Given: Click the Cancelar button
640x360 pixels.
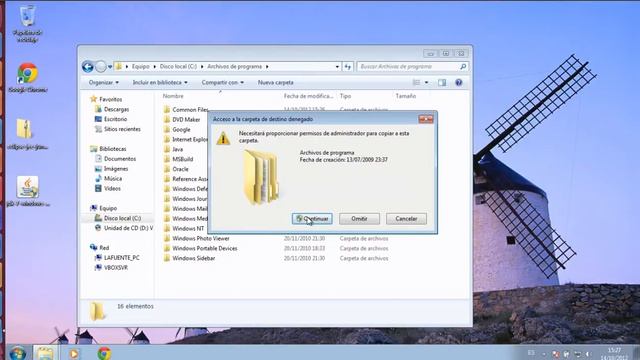Looking at the screenshot, I should click(406, 219).
